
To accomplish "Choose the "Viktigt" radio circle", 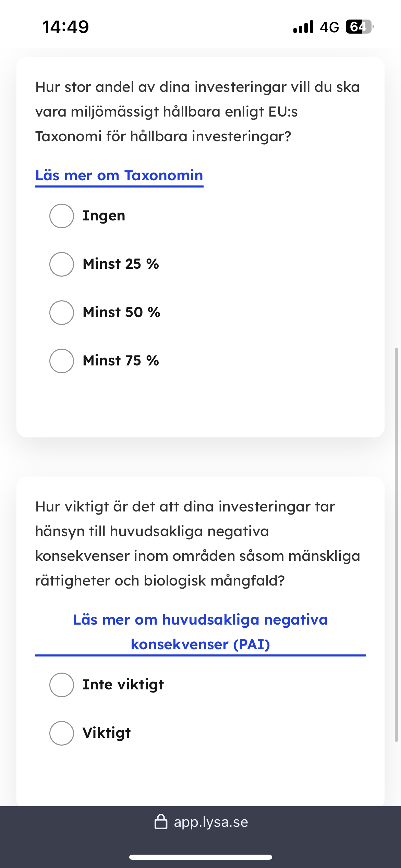I will [x=62, y=733].
